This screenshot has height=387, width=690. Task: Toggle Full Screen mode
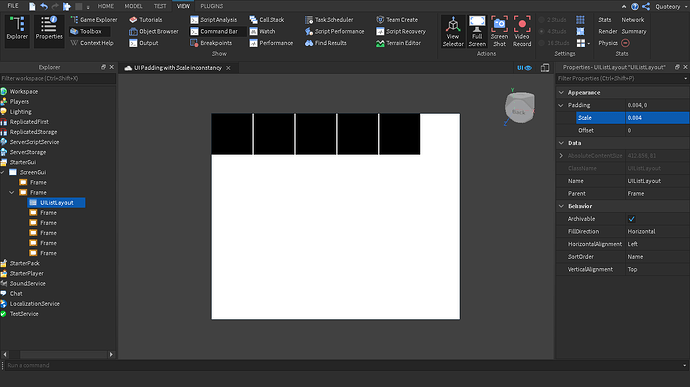point(477,31)
